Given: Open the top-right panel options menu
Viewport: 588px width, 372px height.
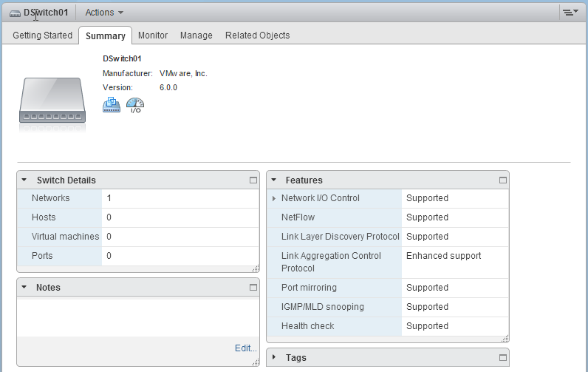Looking at the screenshot, I should 569,13.
